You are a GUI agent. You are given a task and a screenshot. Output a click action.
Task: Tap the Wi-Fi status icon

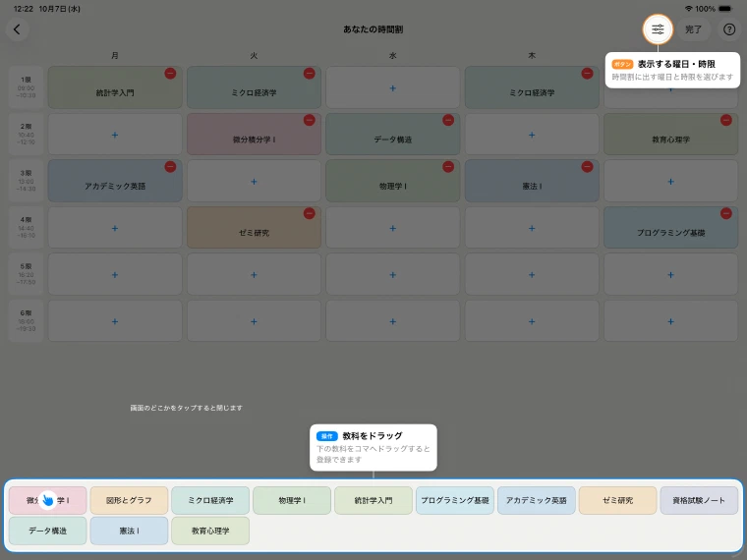pyautogui.click(x=688, y=9)
